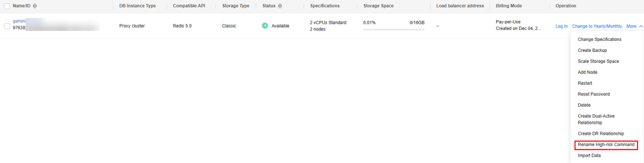Screen dimensions: 644x163
Task: Open Create Dual-Active Relationship option
Action: pos(596,119)
